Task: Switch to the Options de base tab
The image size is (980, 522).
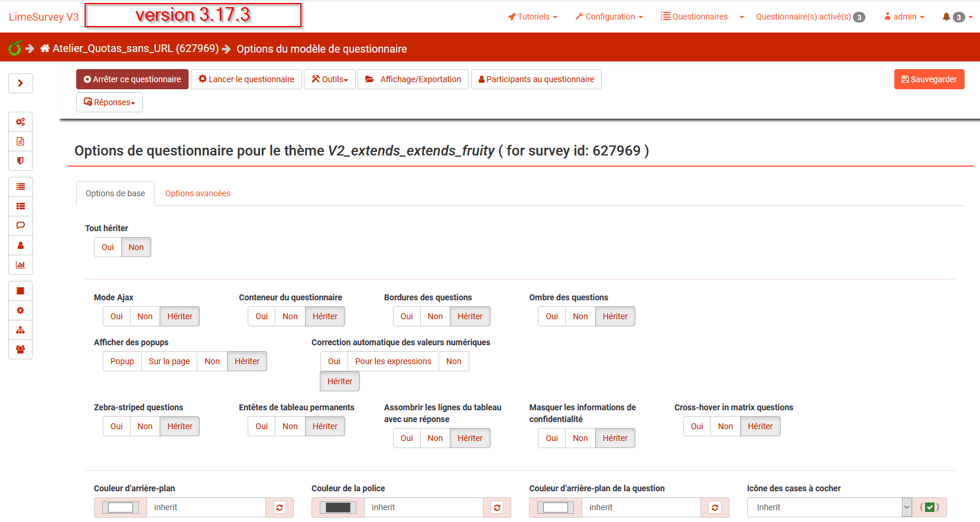Action: [115, 193]
